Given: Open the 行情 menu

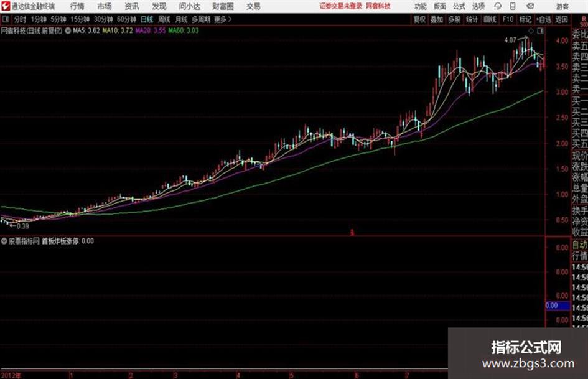Looking at the screenshot, I should tap(77, 6).
